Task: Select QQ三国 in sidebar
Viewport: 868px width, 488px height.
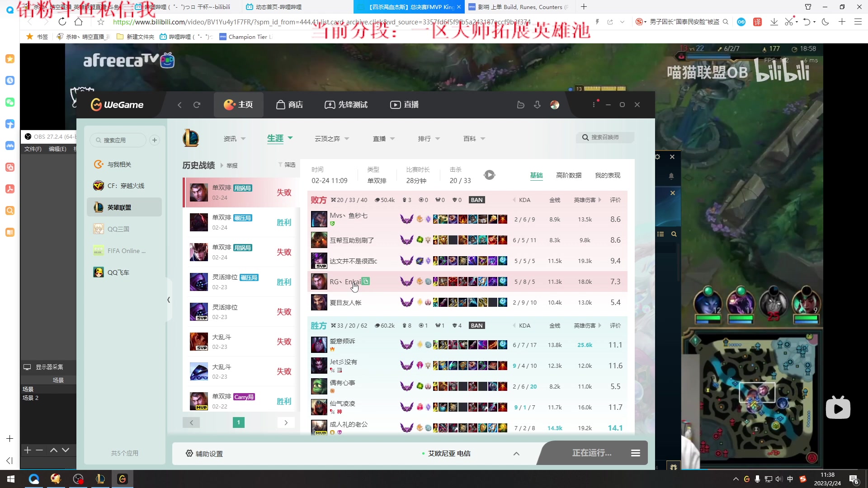Action: [124, 229]
